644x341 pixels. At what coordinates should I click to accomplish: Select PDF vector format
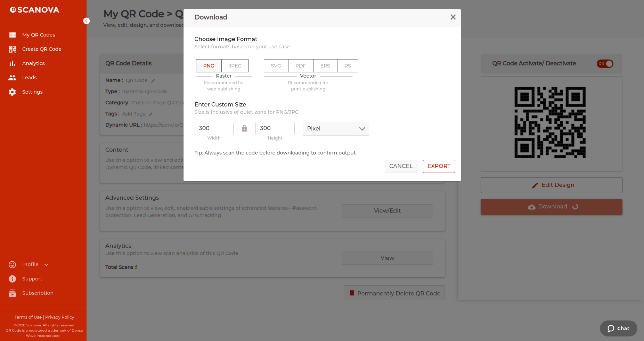pyautogui.click(x=301, y=66)
